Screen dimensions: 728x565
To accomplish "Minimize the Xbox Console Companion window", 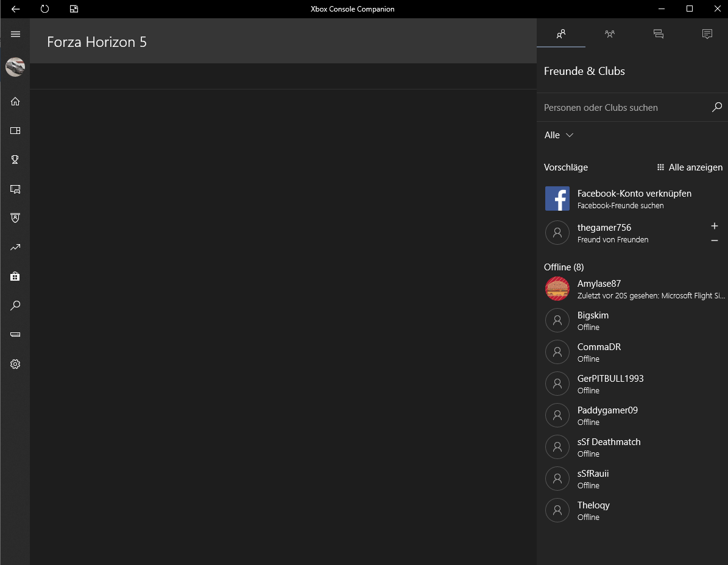I will pos(662,9).
